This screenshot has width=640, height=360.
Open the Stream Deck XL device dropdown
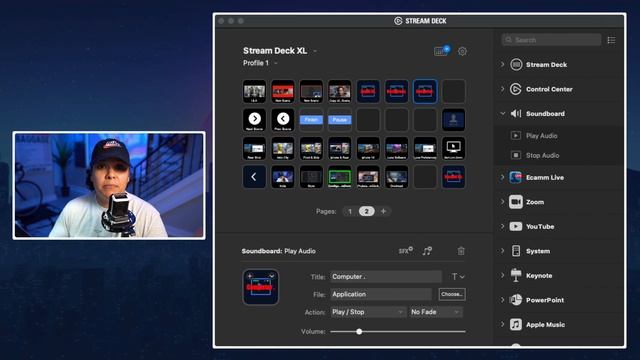coord(316,51)
